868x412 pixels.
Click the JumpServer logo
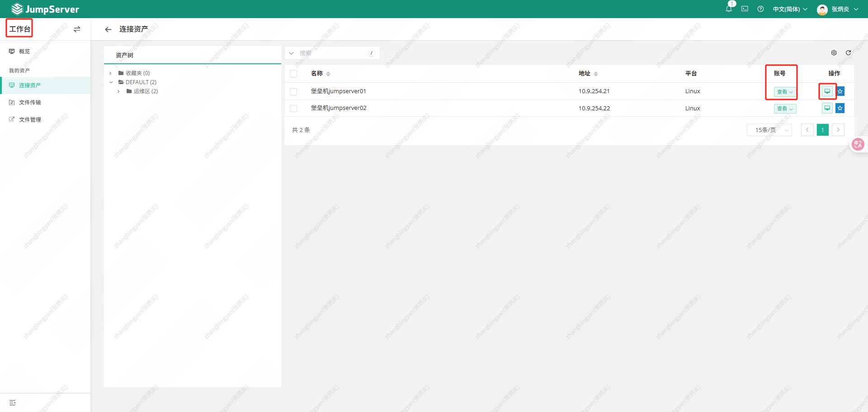pyautogui.click(x=45, y=9)
